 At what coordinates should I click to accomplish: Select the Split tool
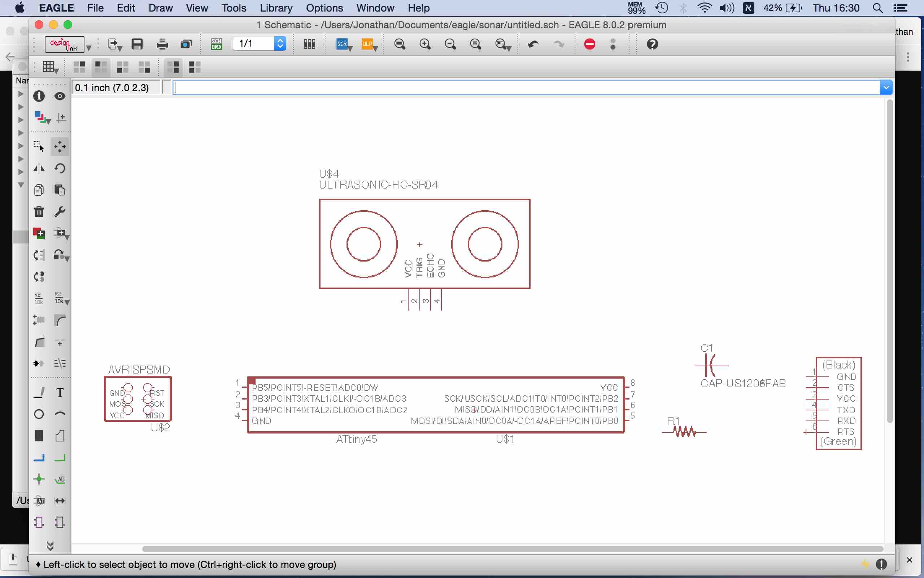[40, 342]
